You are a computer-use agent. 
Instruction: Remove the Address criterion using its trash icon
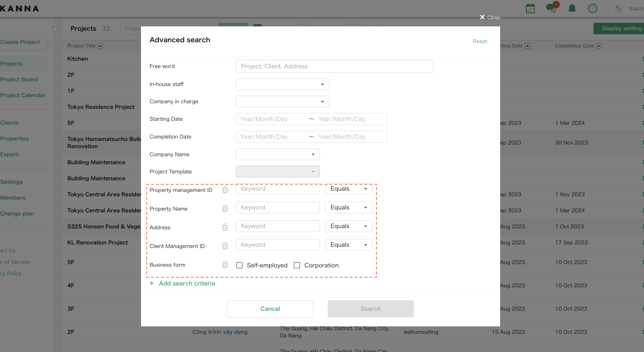click(x=225, y=227)
